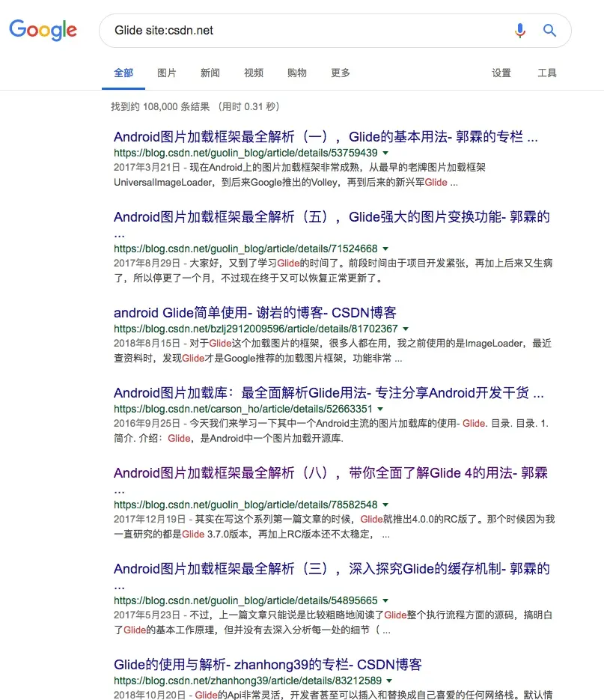
Task: Click URL https://blog.csdn.net/bzlj2912009596/article/details/81702367
Action: [x=256, y=329]
